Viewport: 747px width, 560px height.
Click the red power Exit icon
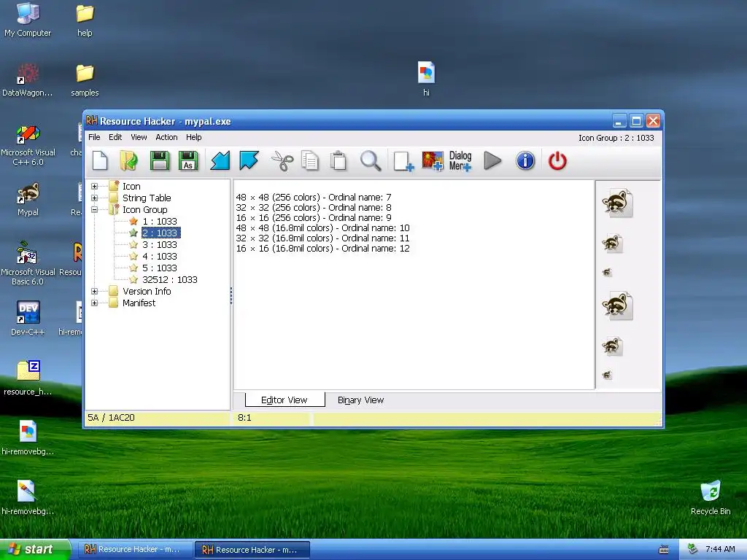557,160
